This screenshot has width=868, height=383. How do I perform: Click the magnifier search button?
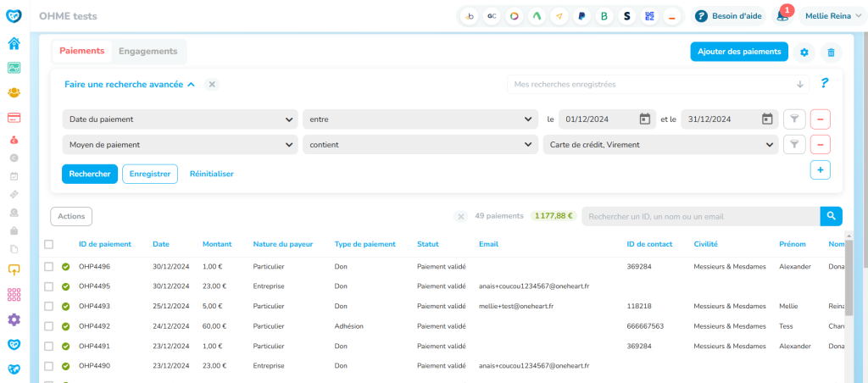tap(832, 216)
